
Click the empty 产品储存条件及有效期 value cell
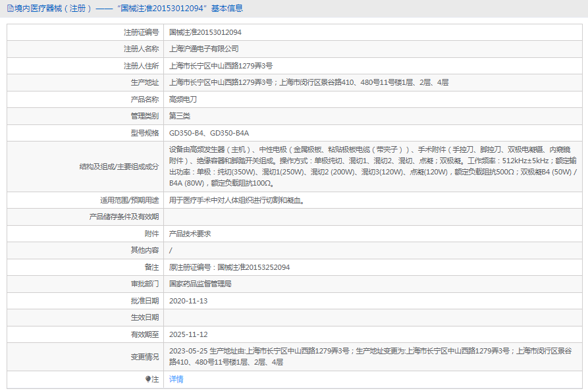[373, 217]
